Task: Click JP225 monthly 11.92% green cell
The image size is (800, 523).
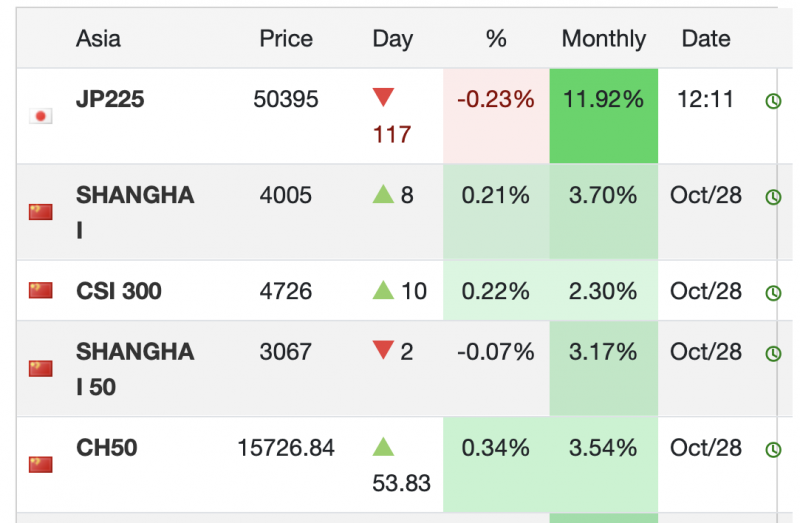Action: click(603, 115)
